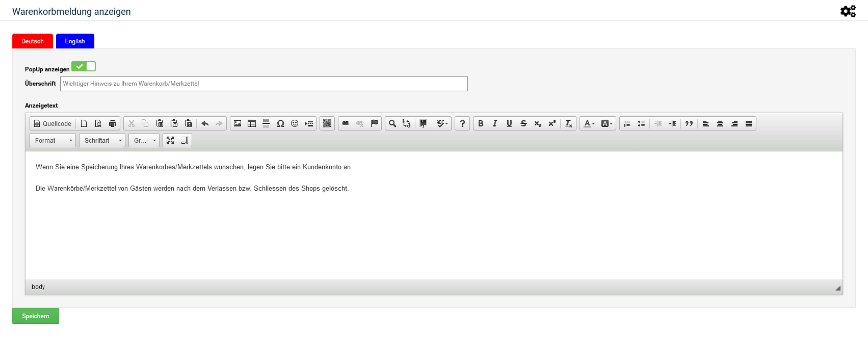This screenshot has width=868, height=364.
Task: Toggle italic text formatting
Action: [x=495, y=123]
